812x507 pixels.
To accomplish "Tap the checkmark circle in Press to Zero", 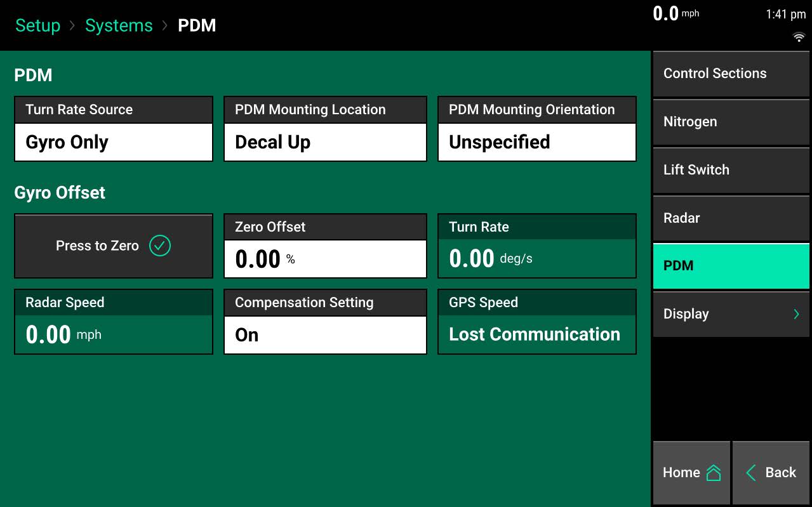I will coord(160,246).
